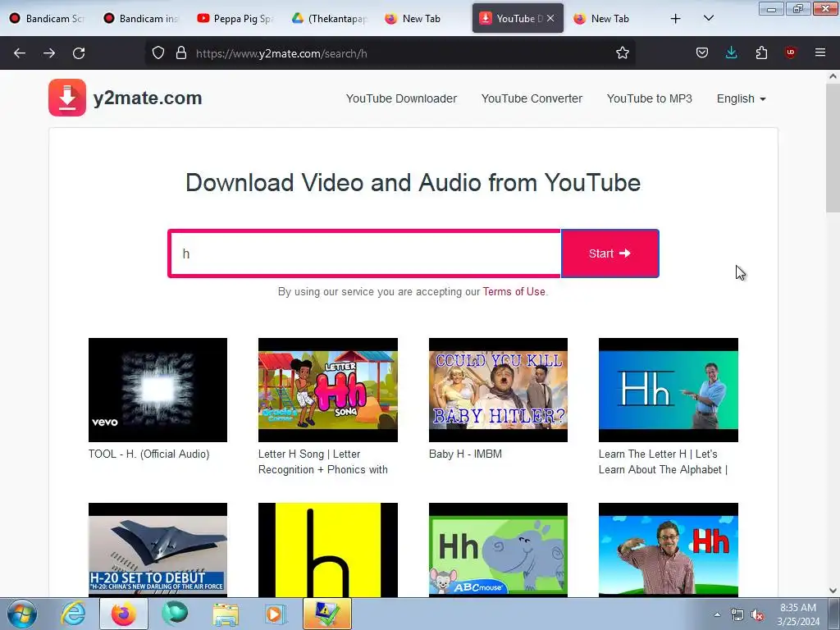Screen dimensions: 840x630
Task: Save page to Pocket
Action: 702,53
